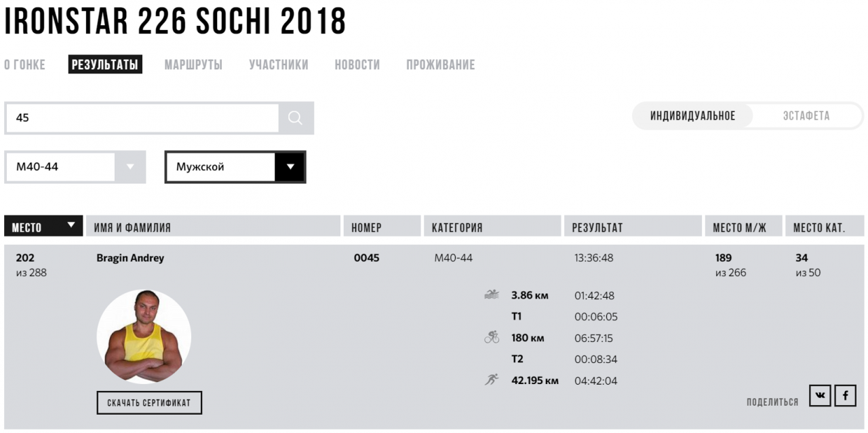Open the Проживание tab
Image resolution: width=868 pixels, height=433 pixels.
point(441,65)
